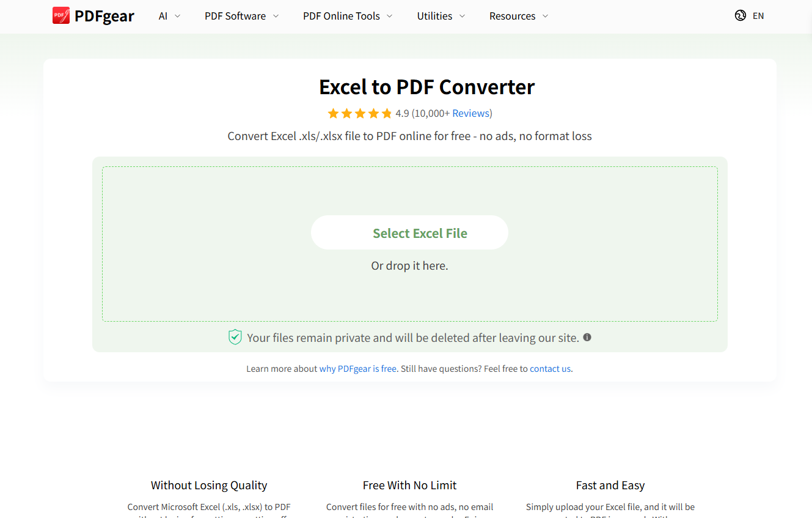Click the PDFgear brand name text
Viewport: 812px width, 518px height.
coord(104,16)
